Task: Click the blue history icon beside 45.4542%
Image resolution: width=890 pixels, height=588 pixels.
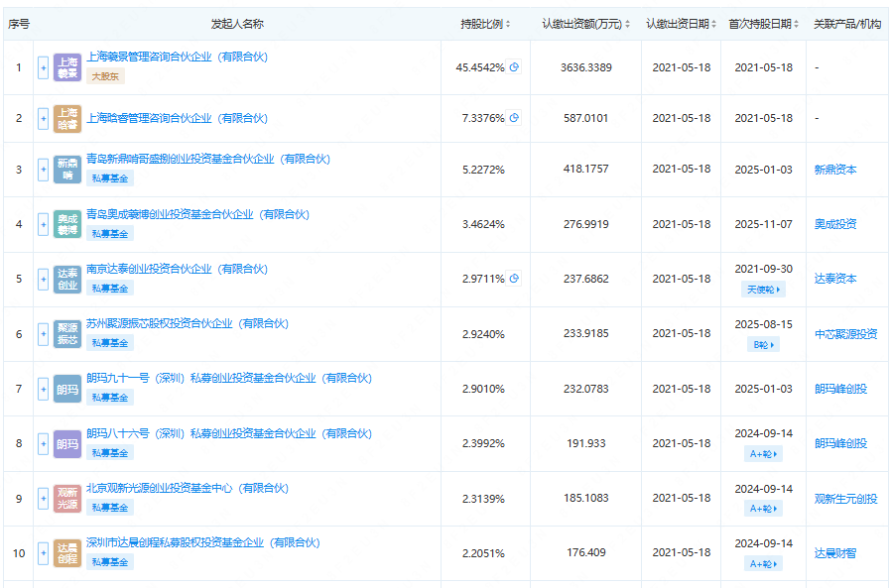Action: [x=513, y=66]
